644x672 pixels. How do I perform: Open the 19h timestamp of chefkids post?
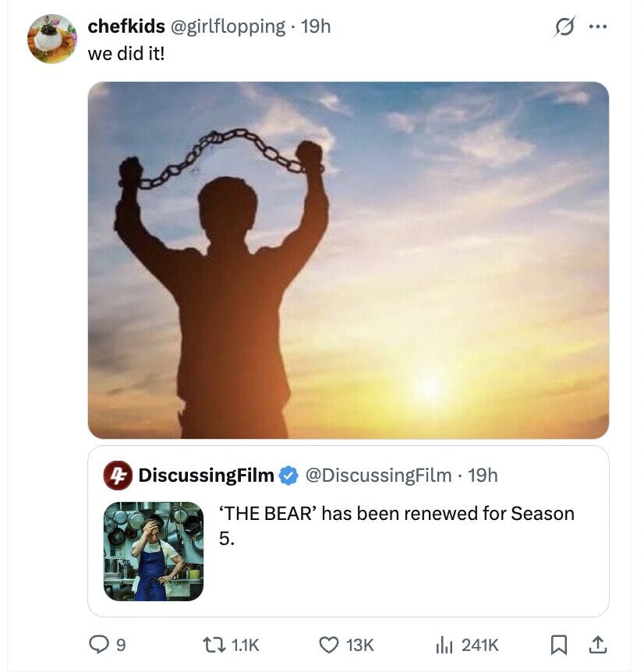click(316, 27)
